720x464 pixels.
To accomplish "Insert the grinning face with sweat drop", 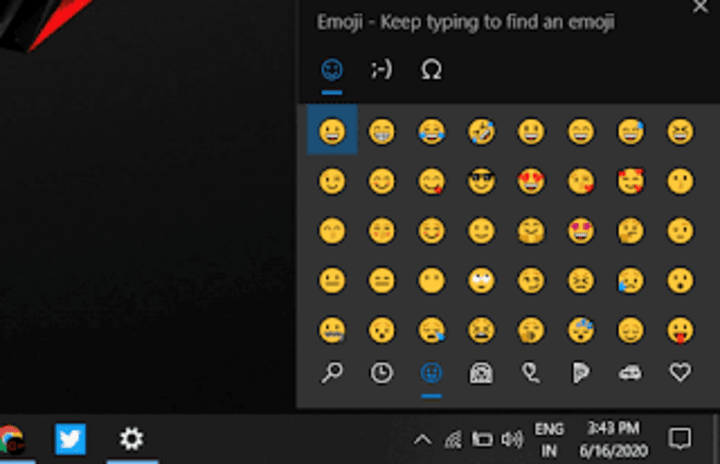I will click(630, 131).
